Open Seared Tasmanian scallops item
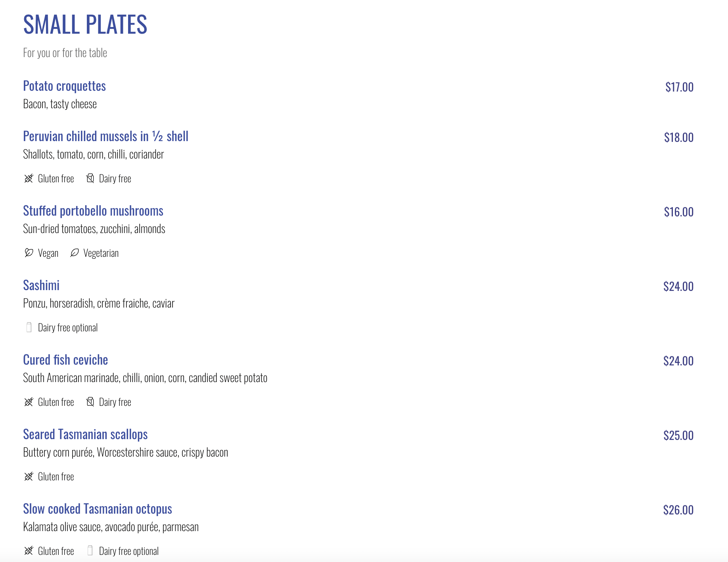The height and width of the screenshot is (562, 728). coord(85,434)
